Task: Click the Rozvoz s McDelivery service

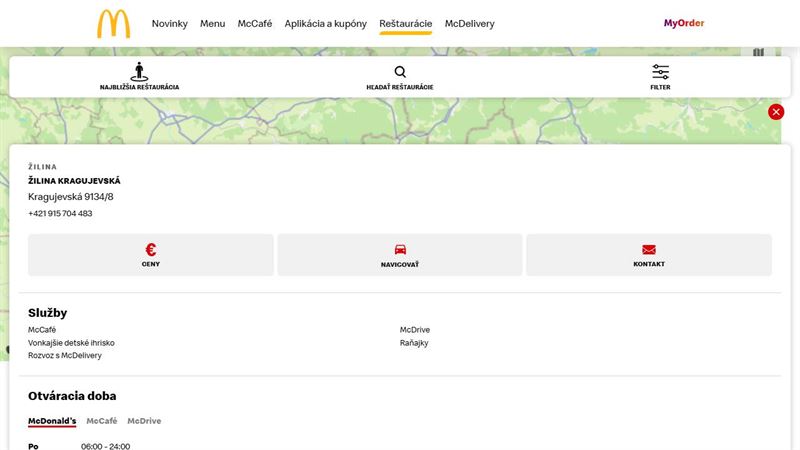Action: click(65, 356)
